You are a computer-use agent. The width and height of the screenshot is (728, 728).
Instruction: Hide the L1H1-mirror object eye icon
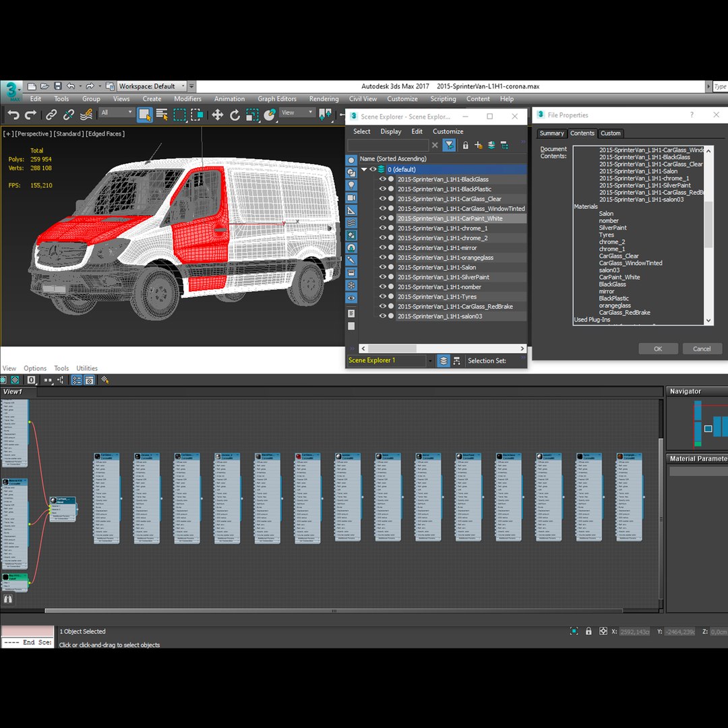383,247
